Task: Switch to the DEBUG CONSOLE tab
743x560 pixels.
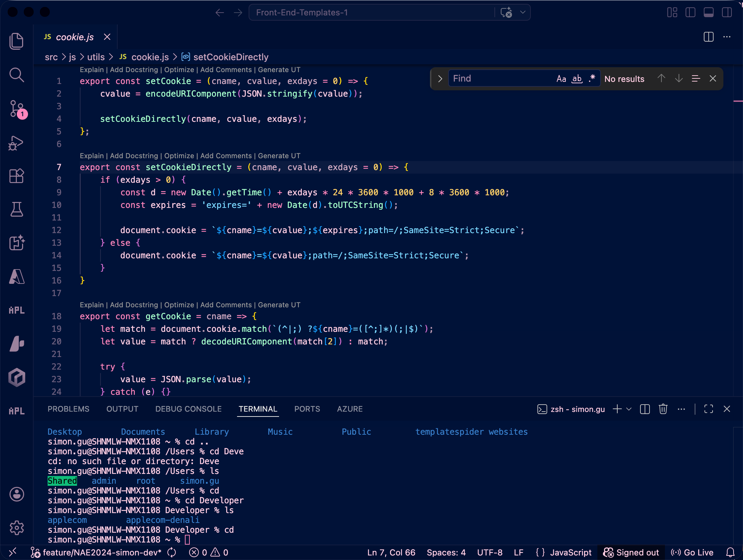Action: click(x=188, y=409)
